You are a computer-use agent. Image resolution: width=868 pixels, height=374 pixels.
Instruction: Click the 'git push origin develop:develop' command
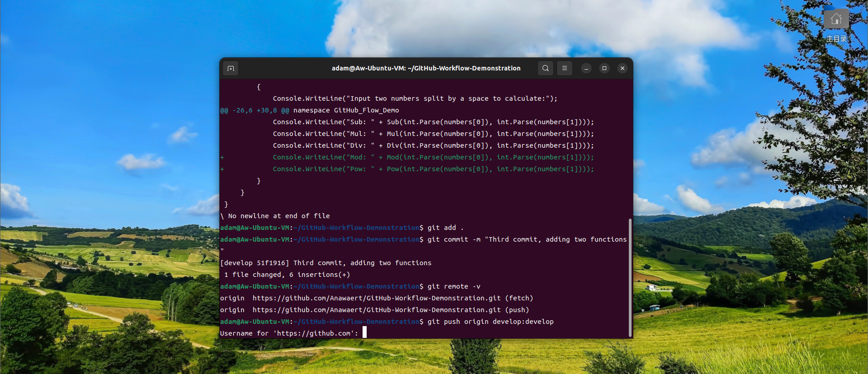(490, 322)
